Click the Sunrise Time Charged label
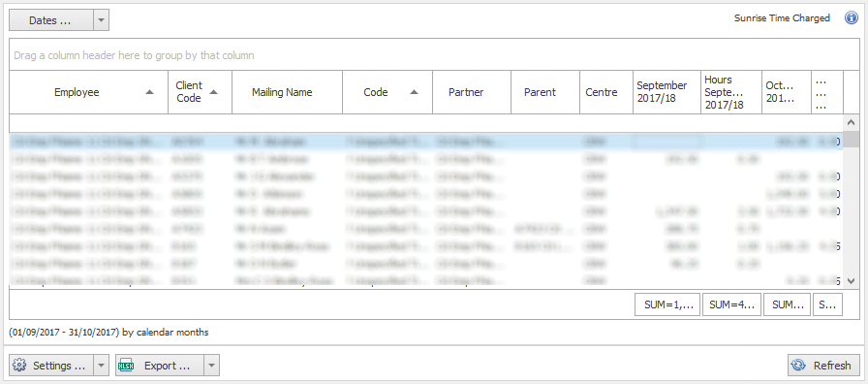Image resolution: width=868 pixels, height=384 pixels. 782,17
